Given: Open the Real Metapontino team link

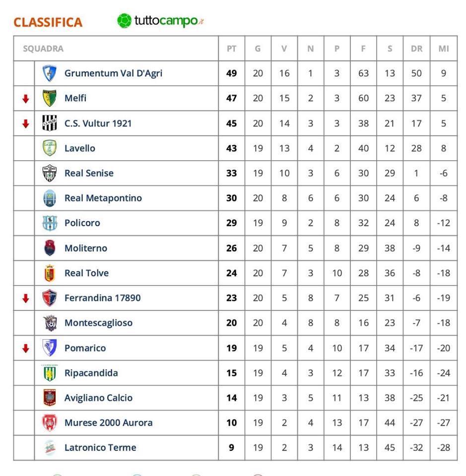Looking at the screenshot, I should tap(103, 198).
